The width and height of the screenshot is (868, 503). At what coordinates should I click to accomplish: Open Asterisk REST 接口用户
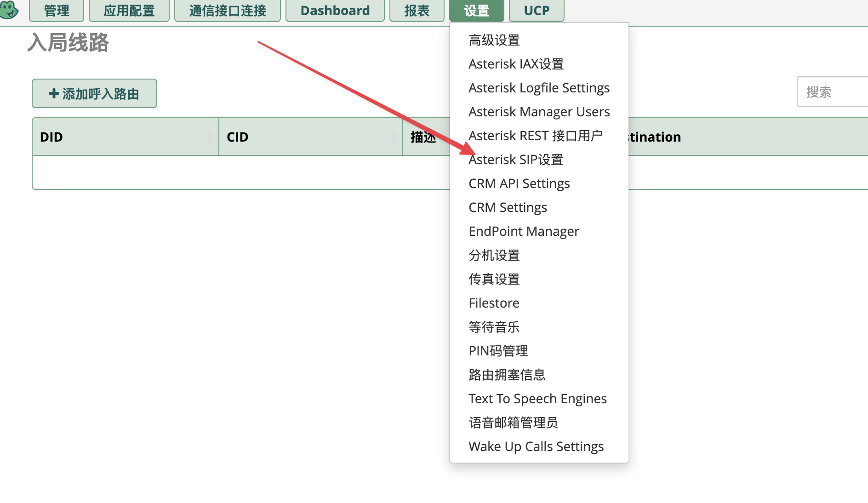(x=536, y=136)
